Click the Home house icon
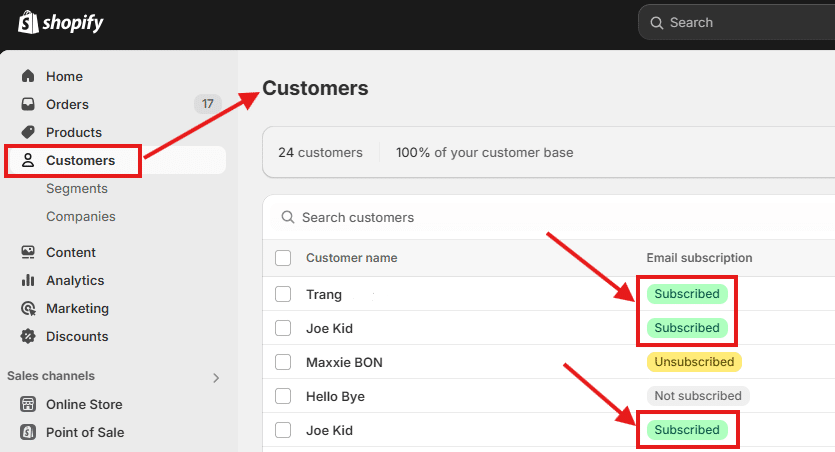Viewport: 835px width, 452px height. point(28,76)
